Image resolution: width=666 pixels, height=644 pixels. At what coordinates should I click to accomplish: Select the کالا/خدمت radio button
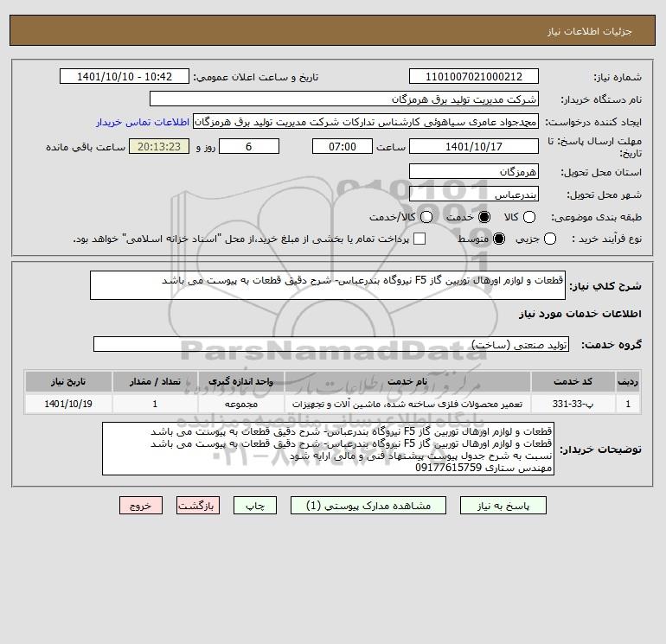pyautogui.click(x=426, y=217)
